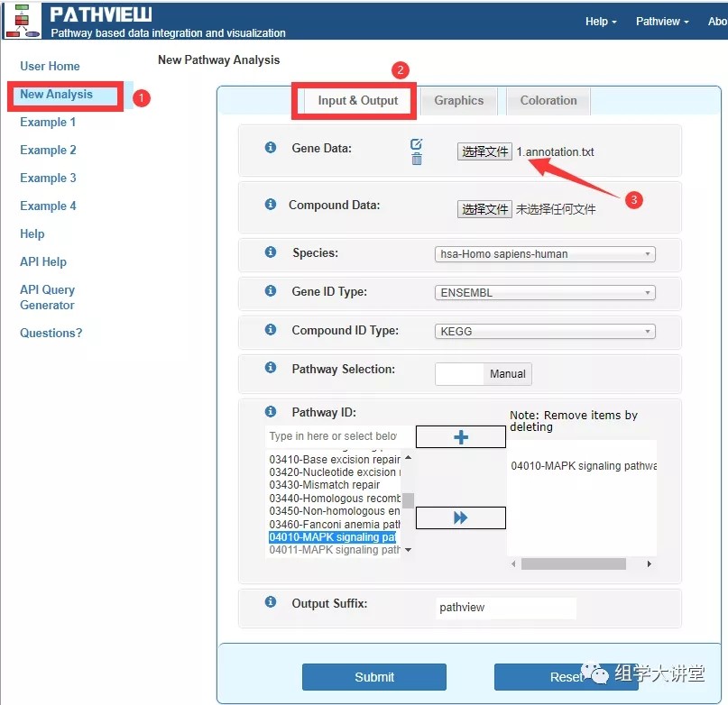
Task: Switch to the Coloration tab
Action: click(548, 101)
